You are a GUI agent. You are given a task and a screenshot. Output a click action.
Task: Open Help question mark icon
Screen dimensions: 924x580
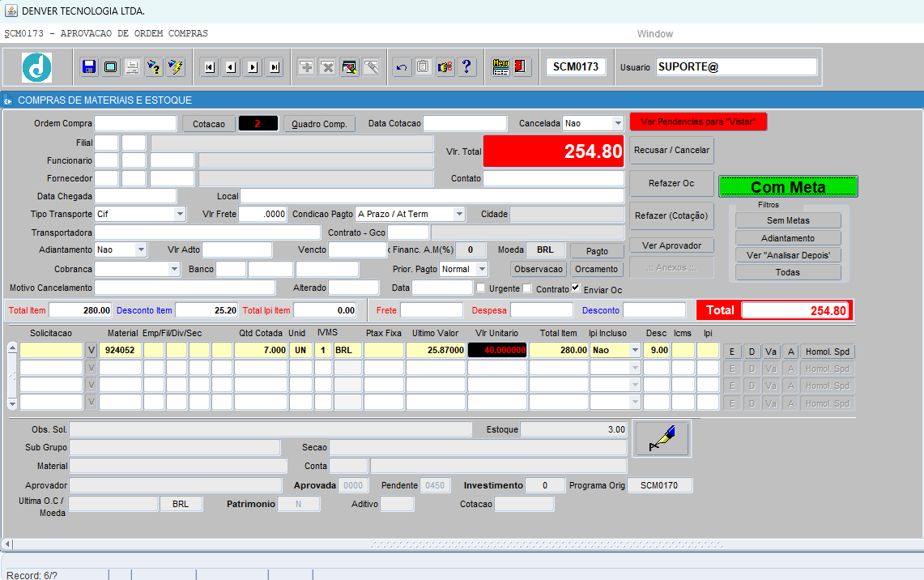click(466, 66)
